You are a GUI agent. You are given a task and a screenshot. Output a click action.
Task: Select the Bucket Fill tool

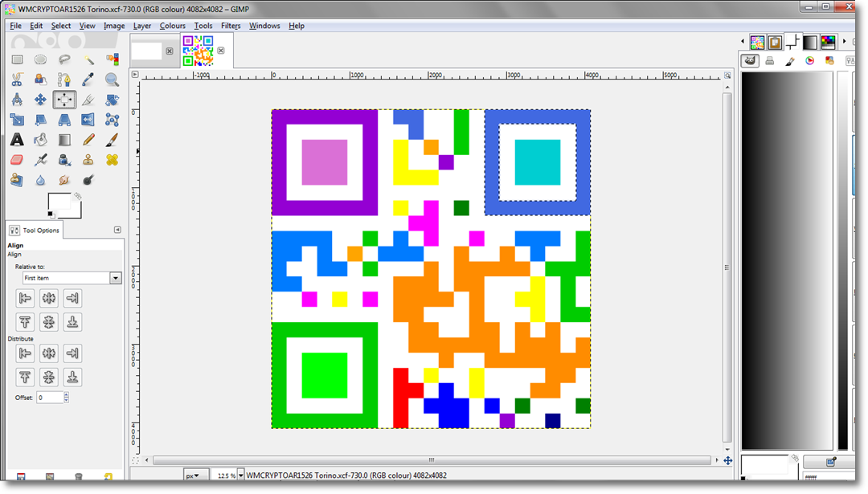[40, 140]
